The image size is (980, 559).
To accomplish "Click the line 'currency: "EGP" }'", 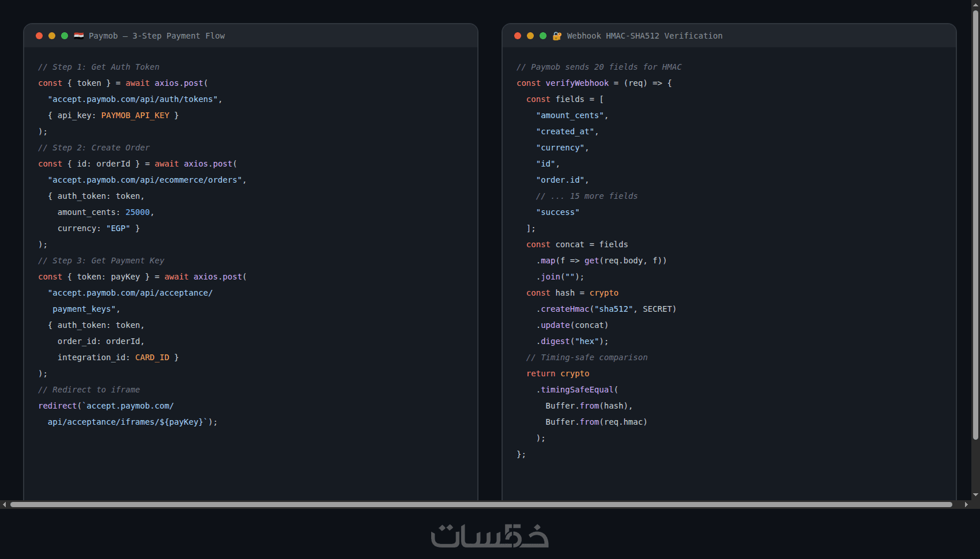I will [99, 228].
